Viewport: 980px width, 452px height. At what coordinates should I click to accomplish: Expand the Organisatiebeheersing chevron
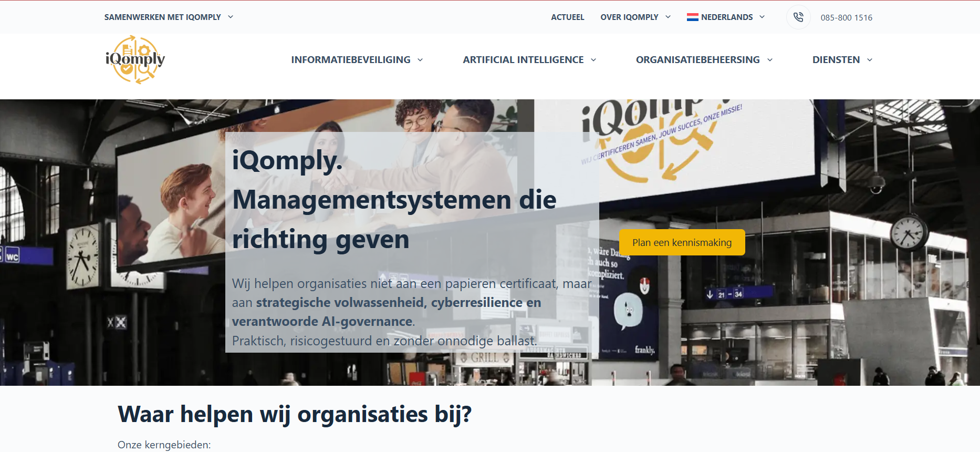[770, 60]
